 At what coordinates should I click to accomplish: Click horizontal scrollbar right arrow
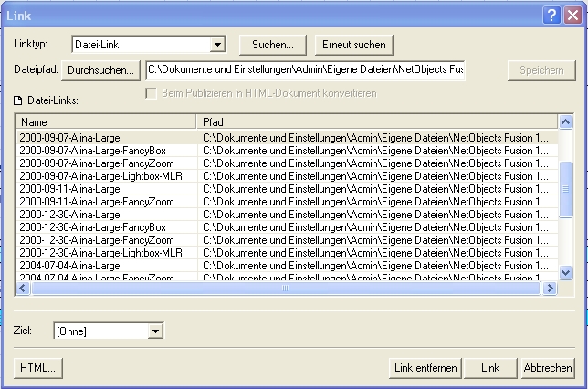(550, 289)
